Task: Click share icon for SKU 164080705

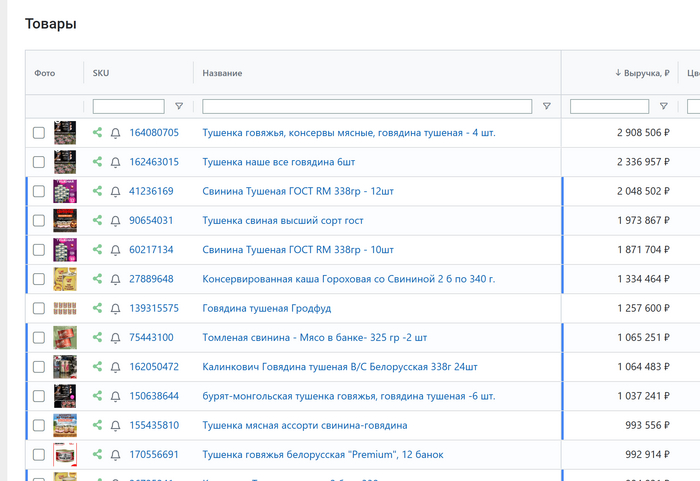Action: point(98,132)
